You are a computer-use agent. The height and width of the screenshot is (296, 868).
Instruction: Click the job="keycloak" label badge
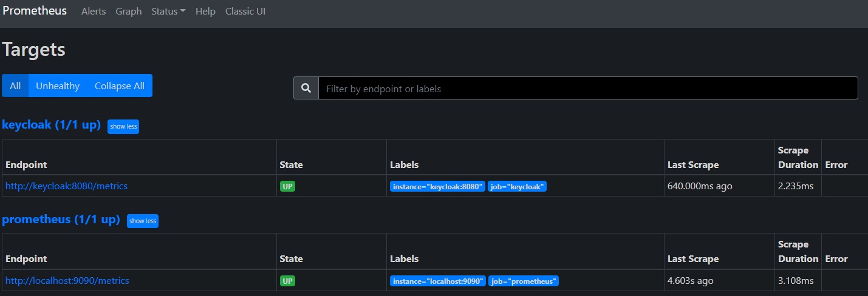[x=518, y=186]
